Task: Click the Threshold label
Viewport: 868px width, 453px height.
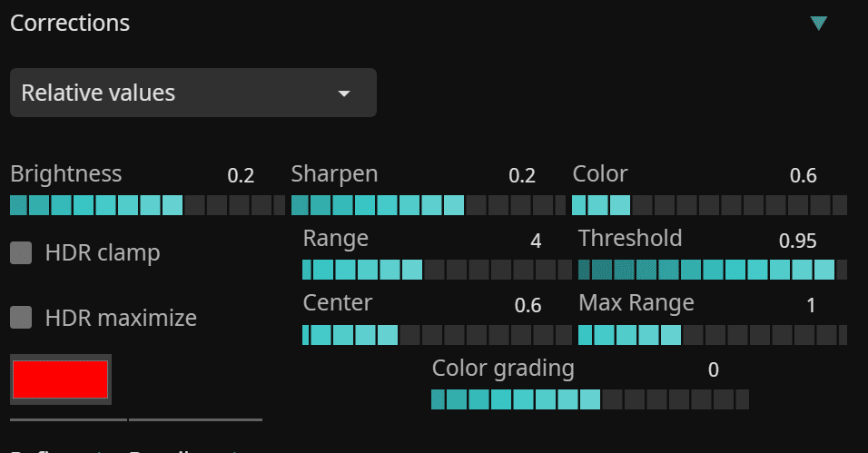Action: (630, 238)
